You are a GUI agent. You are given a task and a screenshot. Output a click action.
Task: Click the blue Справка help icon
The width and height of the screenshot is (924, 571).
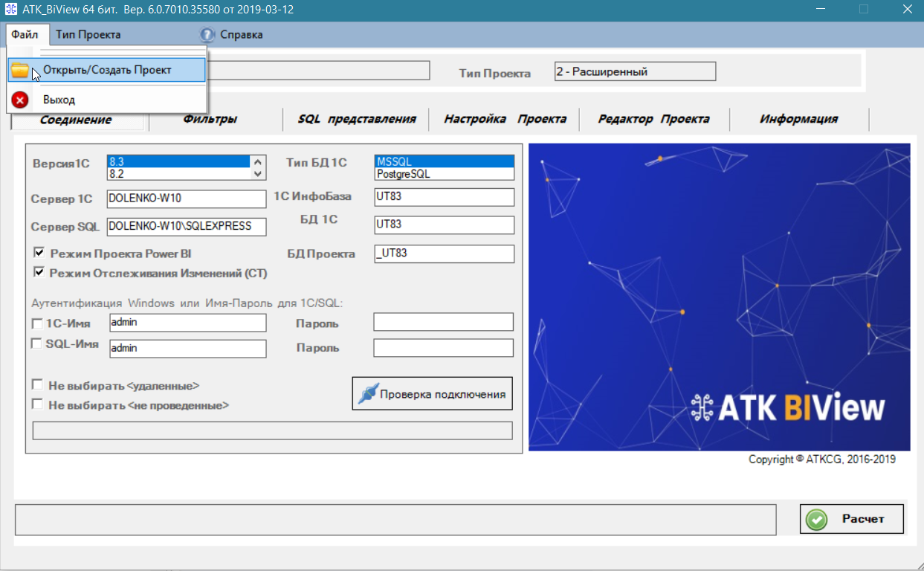(x=207, y=34)
